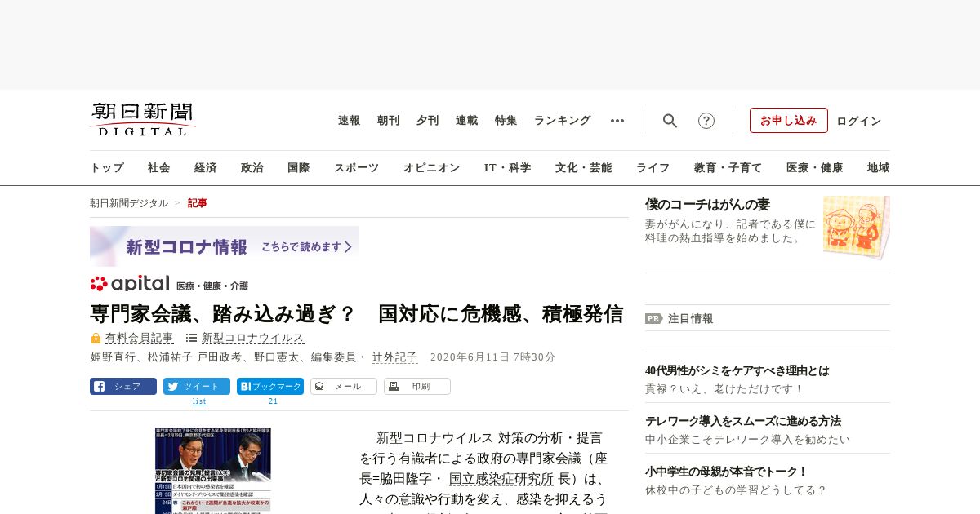
Task: Go to the 地域 section
Action: 879,167
